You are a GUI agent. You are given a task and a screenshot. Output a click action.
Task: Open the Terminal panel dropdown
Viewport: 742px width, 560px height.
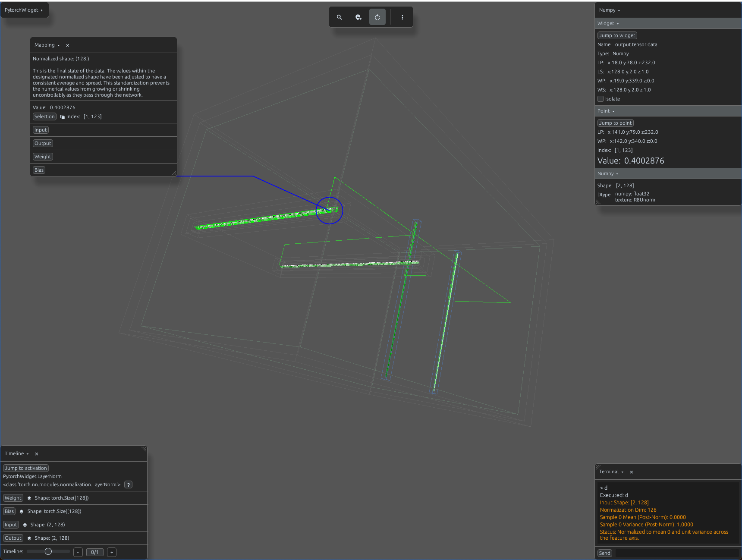point(611,472)
